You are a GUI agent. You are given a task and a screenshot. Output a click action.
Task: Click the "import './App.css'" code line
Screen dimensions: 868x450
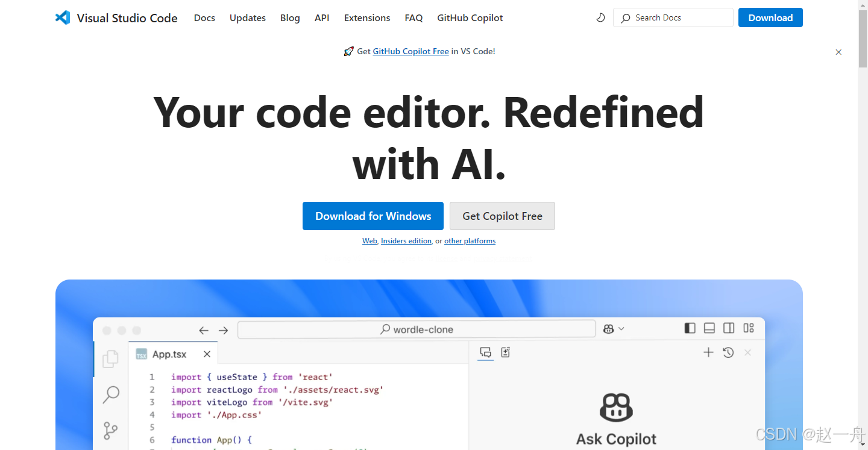pos(216,415)
